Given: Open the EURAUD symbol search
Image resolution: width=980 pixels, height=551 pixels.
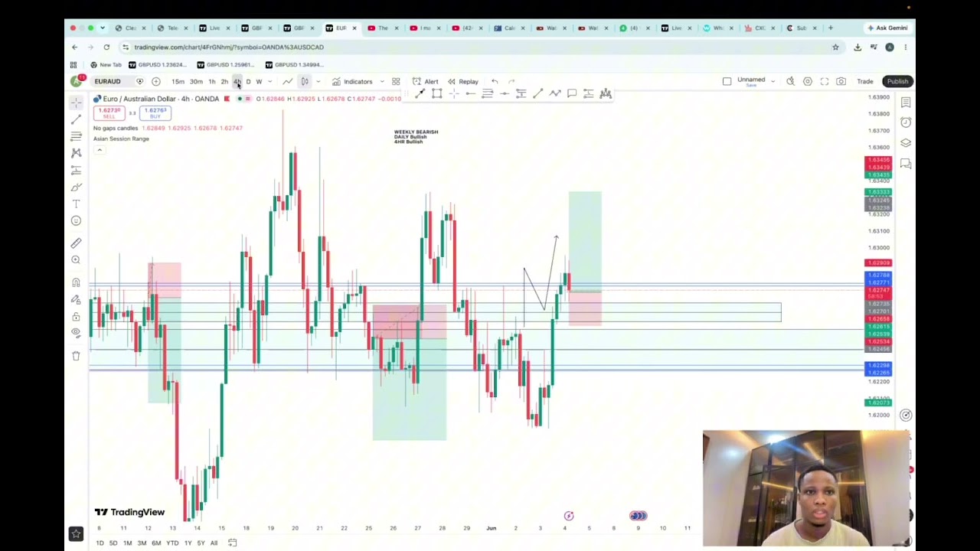Looking at the screenshot, I should coord(107,81).
